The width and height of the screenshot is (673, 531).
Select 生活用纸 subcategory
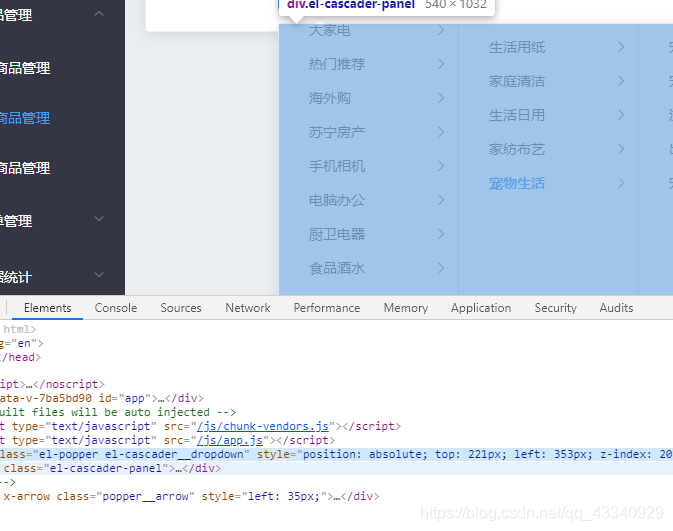(517, 47)
